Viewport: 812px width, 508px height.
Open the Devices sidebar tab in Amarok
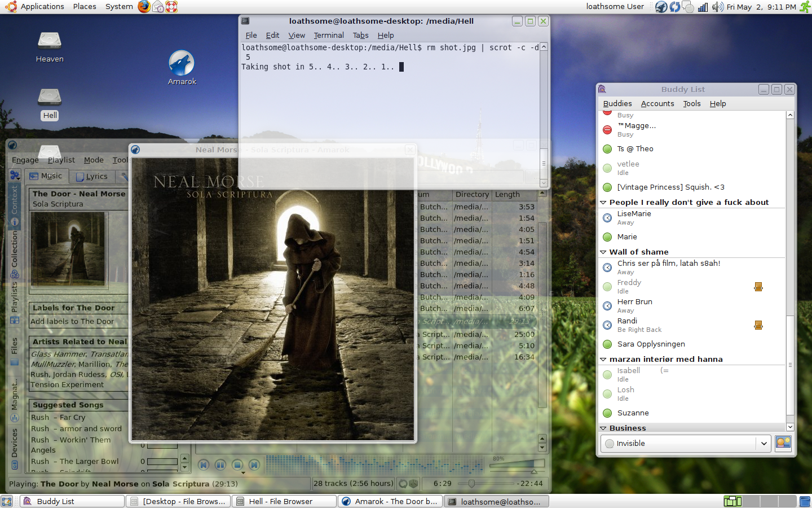15,448
